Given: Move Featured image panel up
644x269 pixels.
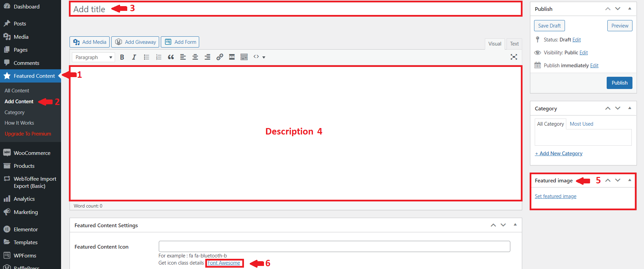Looking at the screenshot, I should tap(608, 180).
